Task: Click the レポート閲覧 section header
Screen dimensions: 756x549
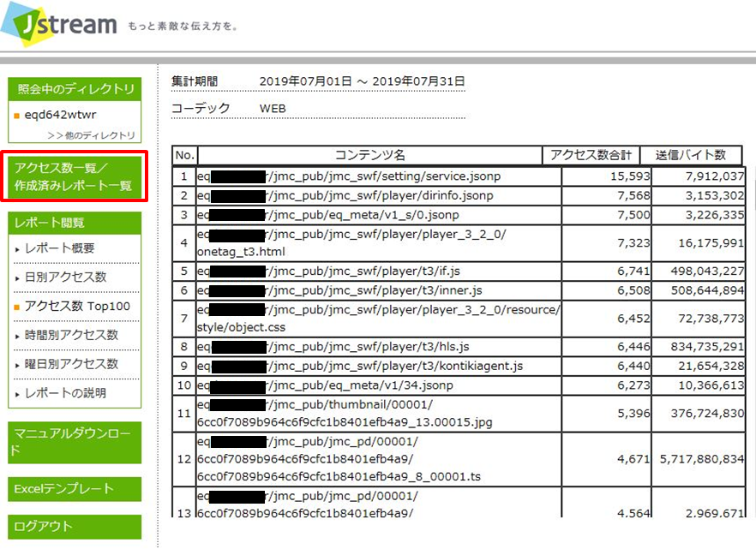Action: tap(75, 223)
